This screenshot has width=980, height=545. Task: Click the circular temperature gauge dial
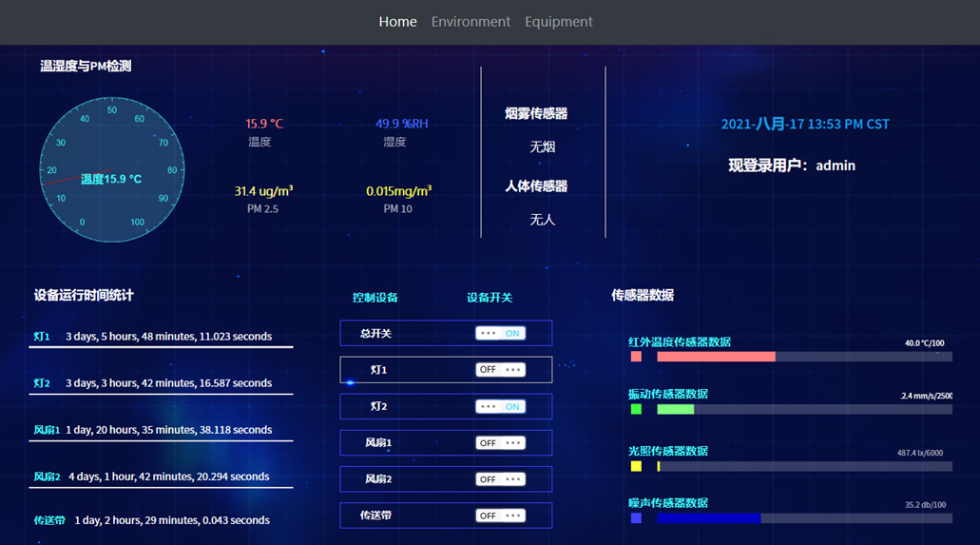click(x=111, y=170)
